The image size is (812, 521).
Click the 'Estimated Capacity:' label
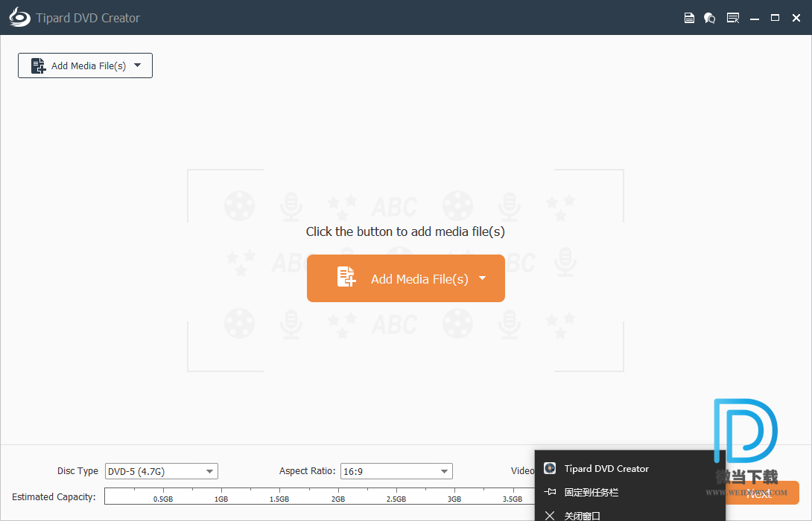pos(54,496)
